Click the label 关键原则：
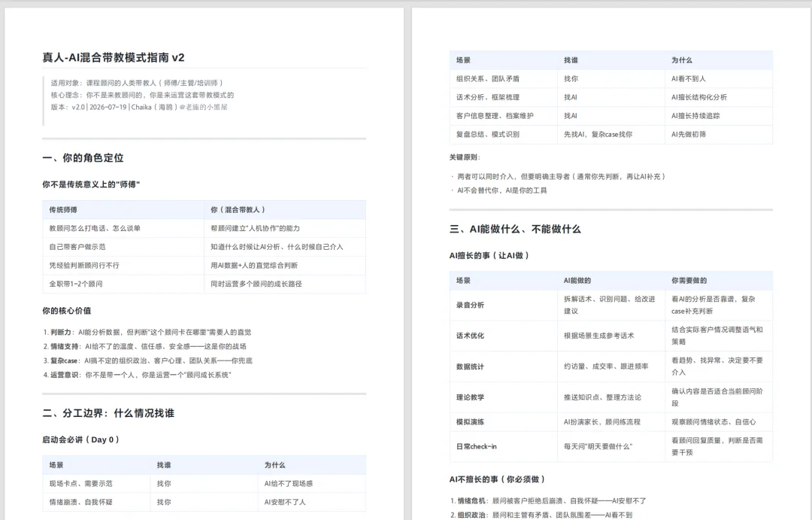812x520 pixels. [x=465, y=157]
